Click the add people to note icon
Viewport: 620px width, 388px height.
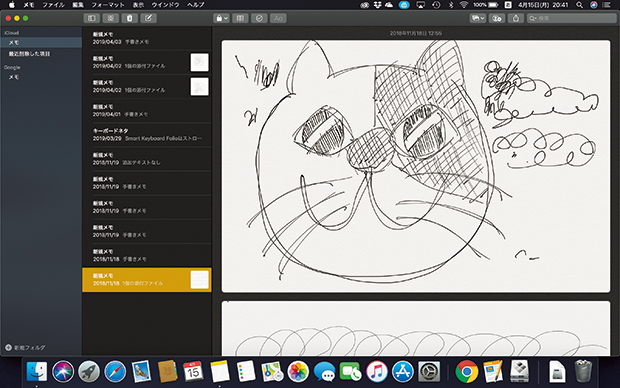click(497, 18)
